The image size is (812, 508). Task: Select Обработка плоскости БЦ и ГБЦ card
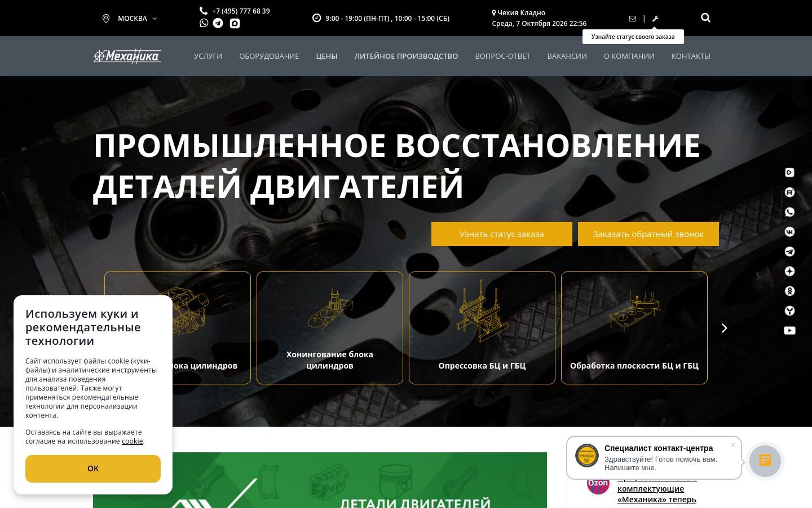point(634,328)
